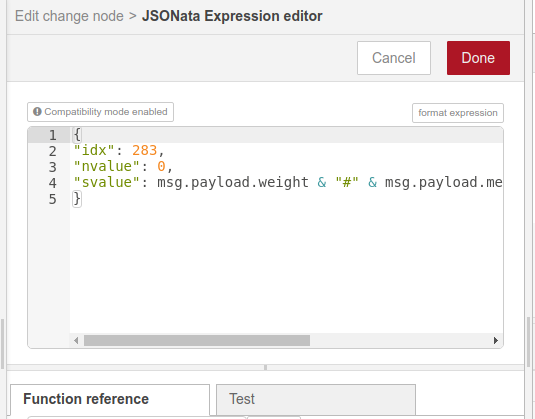Viewport: 535px width, 419px height.
Task: Click the Done button
Action: pos(478,58)
